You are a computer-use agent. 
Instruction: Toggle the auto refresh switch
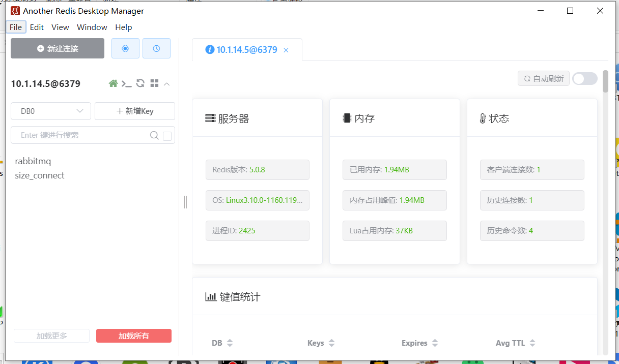[x=585, y=78]
